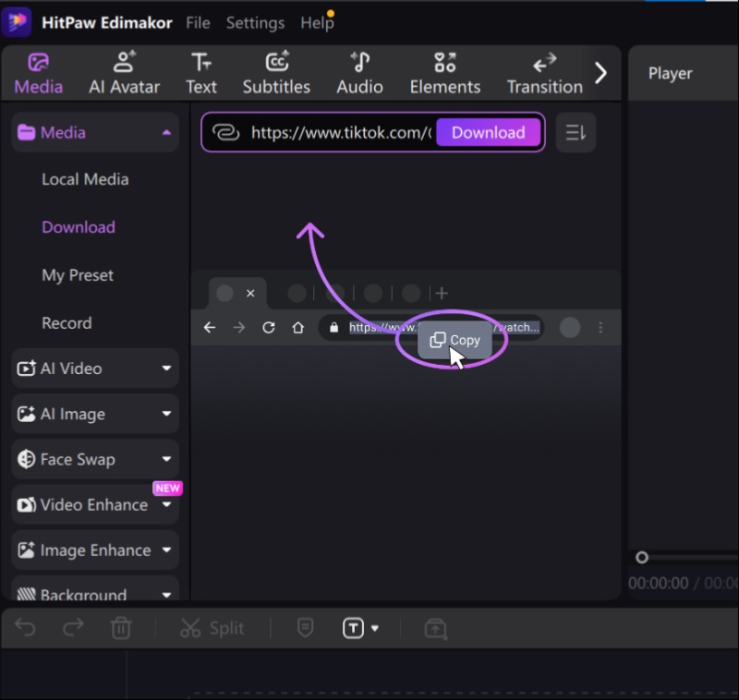Open the Transition tab
The height and width of the screenshot is (700, 739).
click(x=545, y=74)
